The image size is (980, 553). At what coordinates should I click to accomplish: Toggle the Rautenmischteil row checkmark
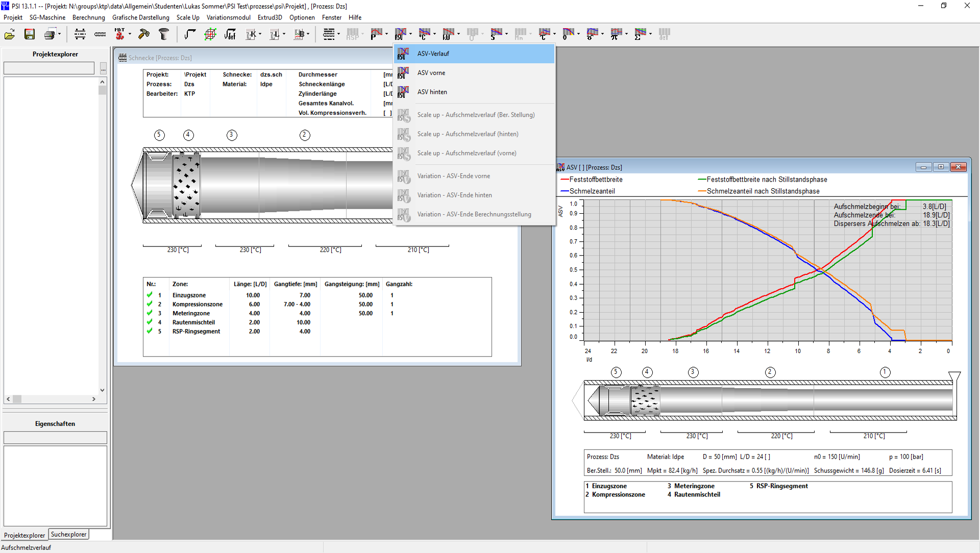(150, 322)
